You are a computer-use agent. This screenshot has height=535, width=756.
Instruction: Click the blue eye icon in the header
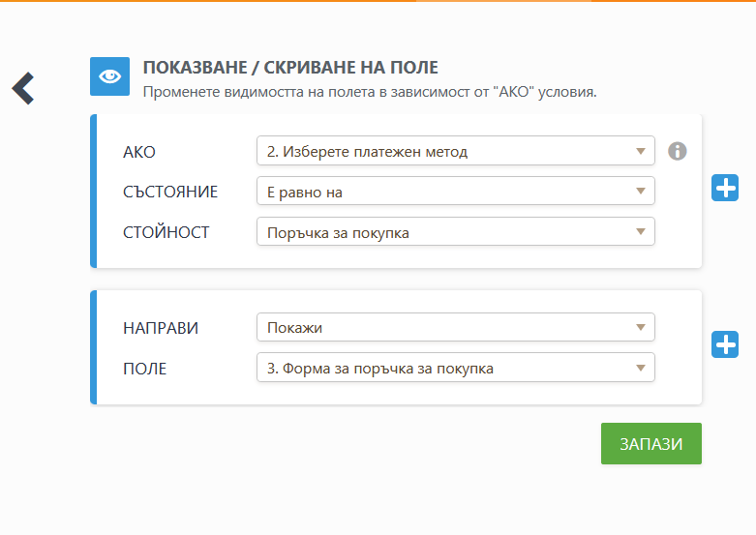tap(109, 76)
